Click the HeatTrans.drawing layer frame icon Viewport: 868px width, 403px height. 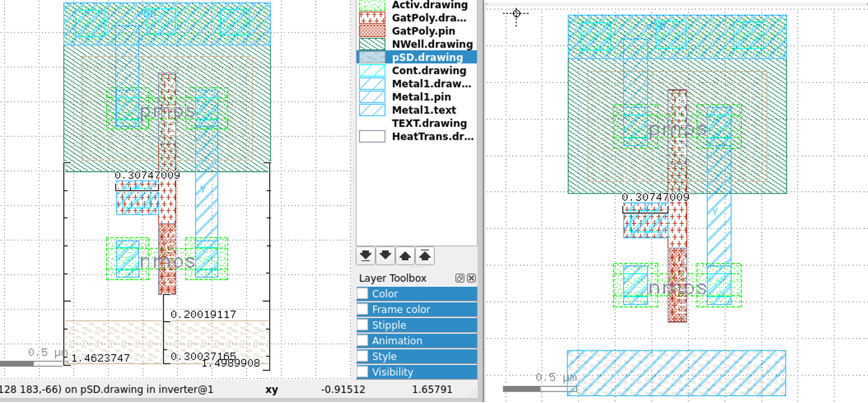coord(372,136)
